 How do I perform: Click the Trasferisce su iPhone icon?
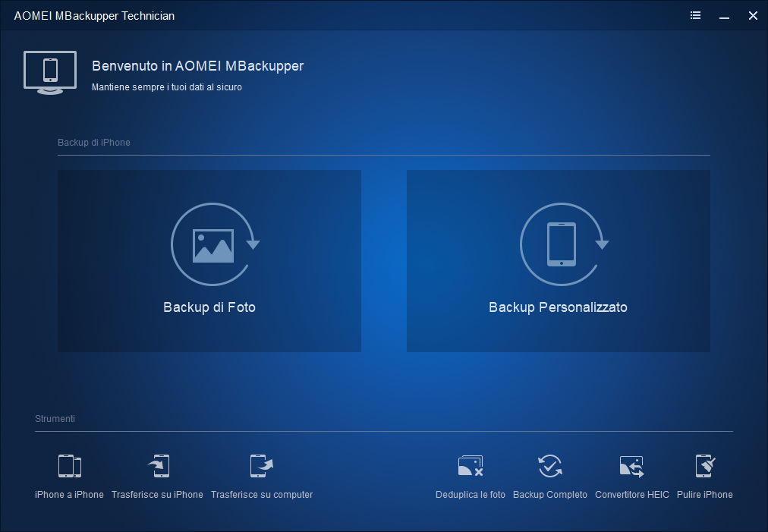click(159, 466)
